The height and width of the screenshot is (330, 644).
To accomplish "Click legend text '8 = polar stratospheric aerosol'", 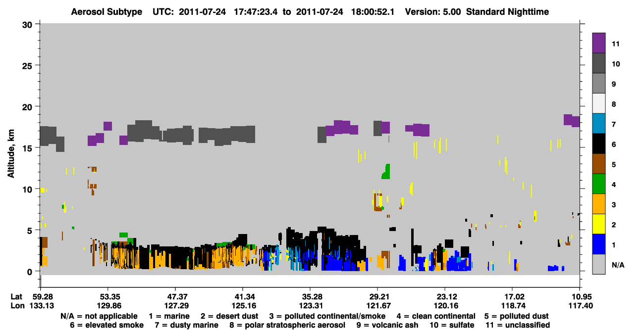I will [287, 325].
